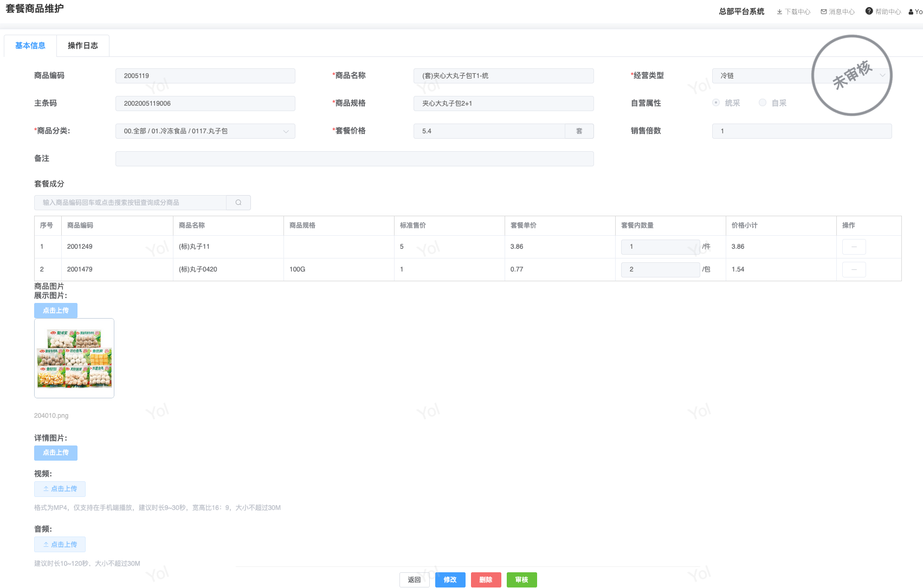Click the (标)丸子11 product name
Image resolution: width=923 pixels, height=588 pixels.
coord(194,247)
